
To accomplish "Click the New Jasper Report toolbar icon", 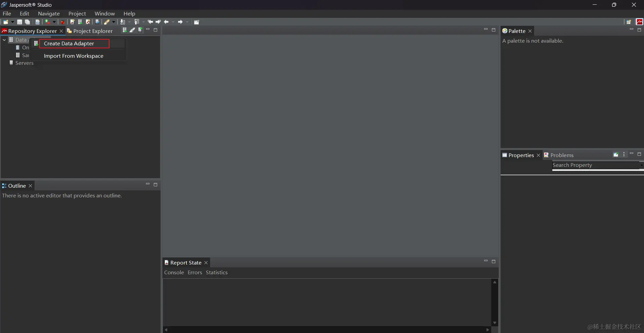I will coord(72,22).
